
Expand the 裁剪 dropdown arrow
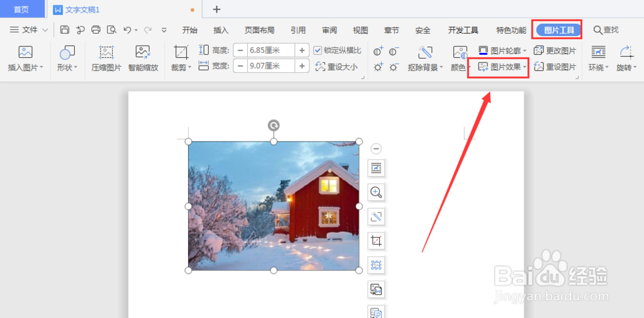190,67
